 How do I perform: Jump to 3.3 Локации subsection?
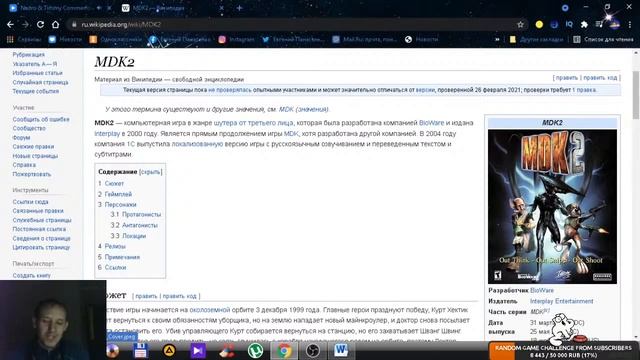134,236
